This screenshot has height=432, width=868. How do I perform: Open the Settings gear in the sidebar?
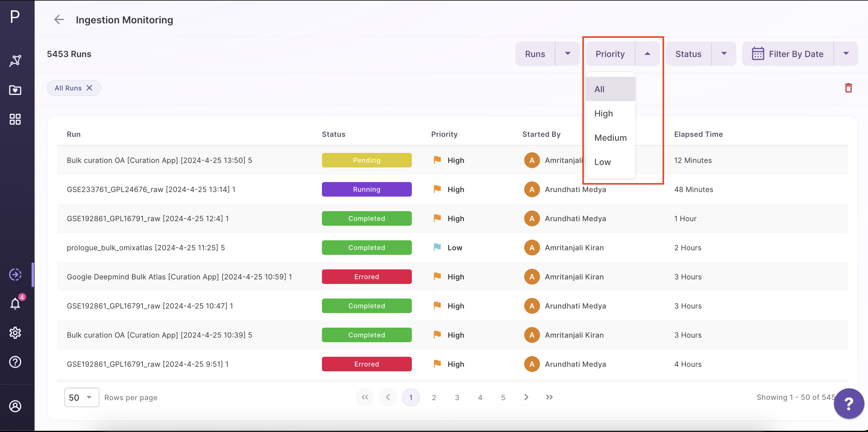pyautogui.click(x=15, y=333)
